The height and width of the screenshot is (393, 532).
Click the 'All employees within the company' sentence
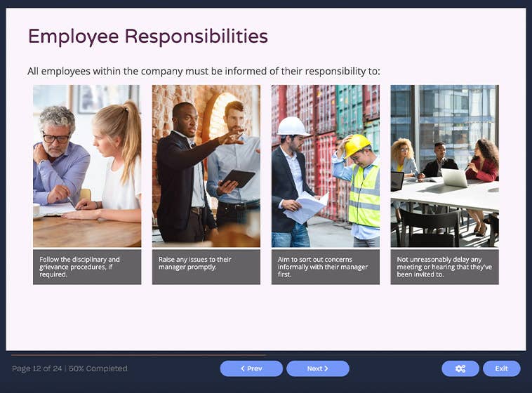coord(204,72)
